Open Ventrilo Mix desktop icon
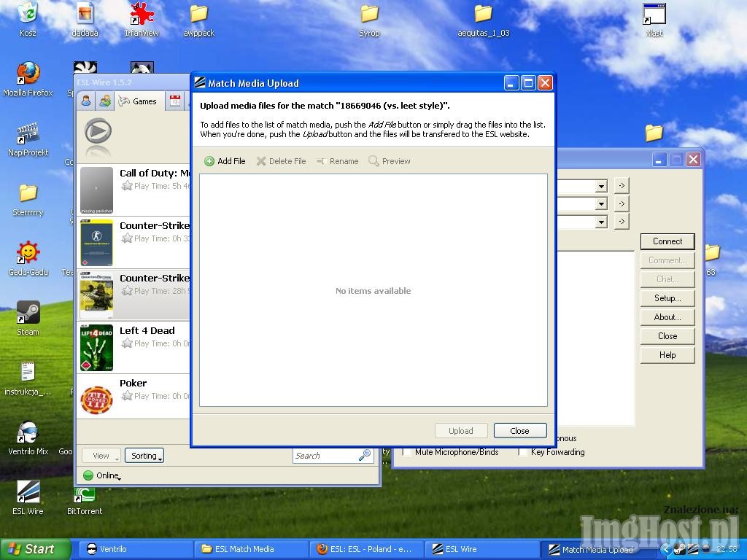The image size is (747, 560). 28,438
